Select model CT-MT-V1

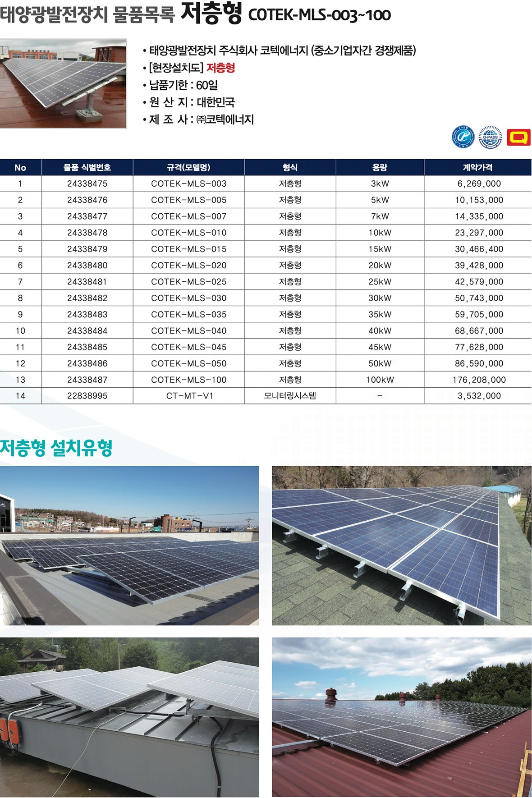190,396
